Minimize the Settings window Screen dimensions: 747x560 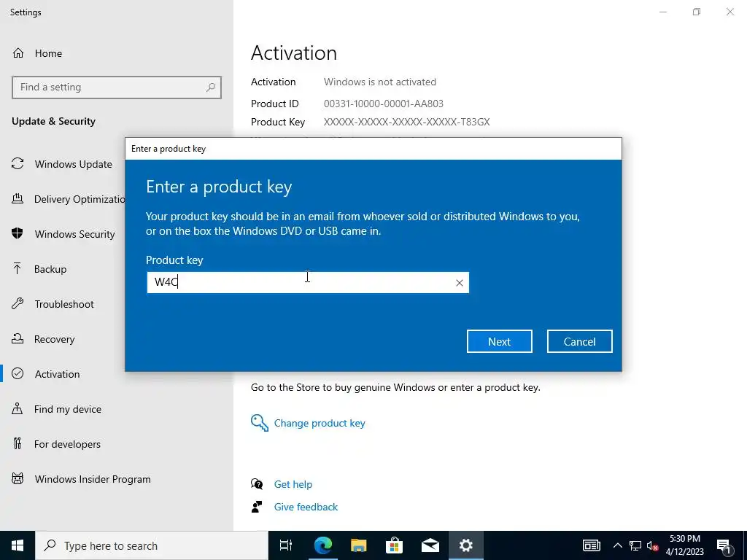click(x=662, y=12)
